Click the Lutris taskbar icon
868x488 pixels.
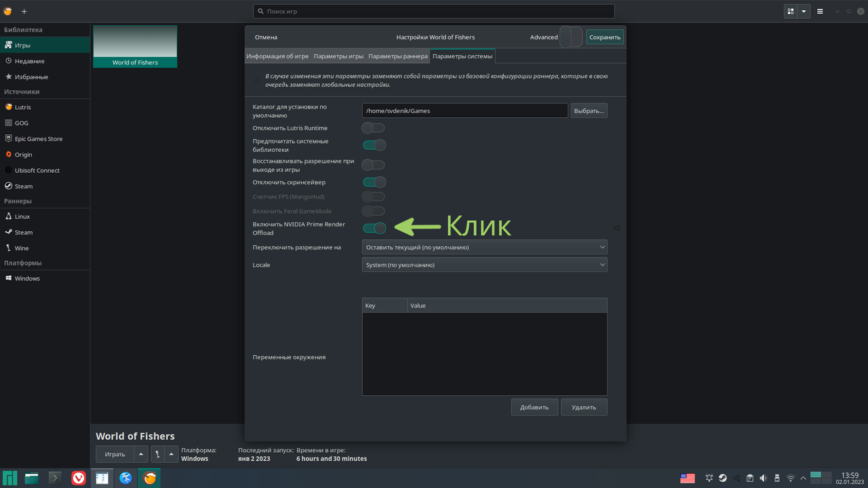pos(149,478)
